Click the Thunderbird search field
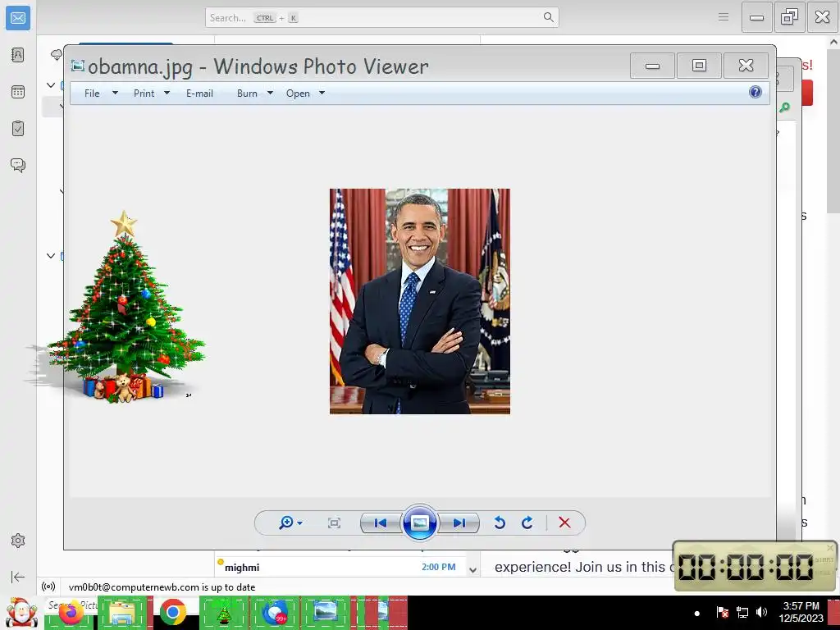This screenshot has width=840, height=630. tap(381, 18)
